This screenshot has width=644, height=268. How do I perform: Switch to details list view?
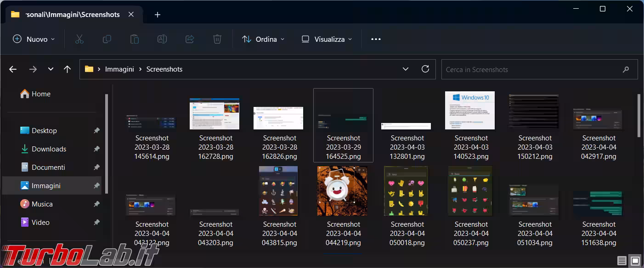[621, 261]
